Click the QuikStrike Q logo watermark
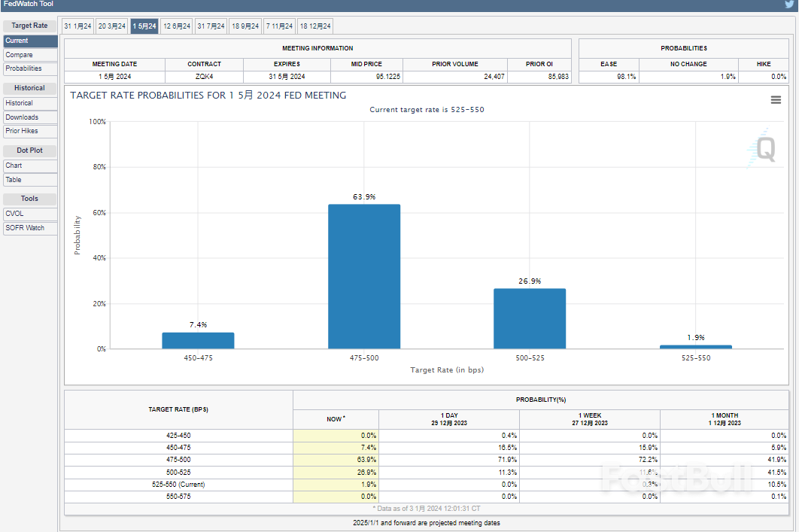 pos(764,148)
